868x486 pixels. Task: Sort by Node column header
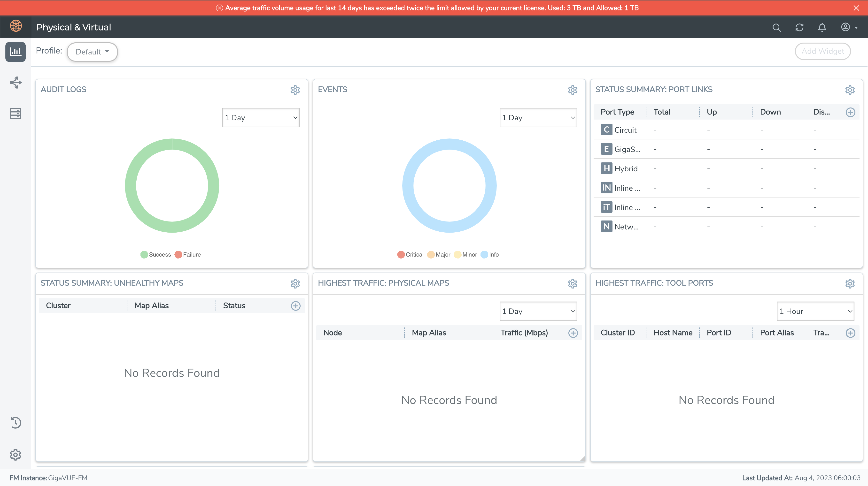click(333, 333)
